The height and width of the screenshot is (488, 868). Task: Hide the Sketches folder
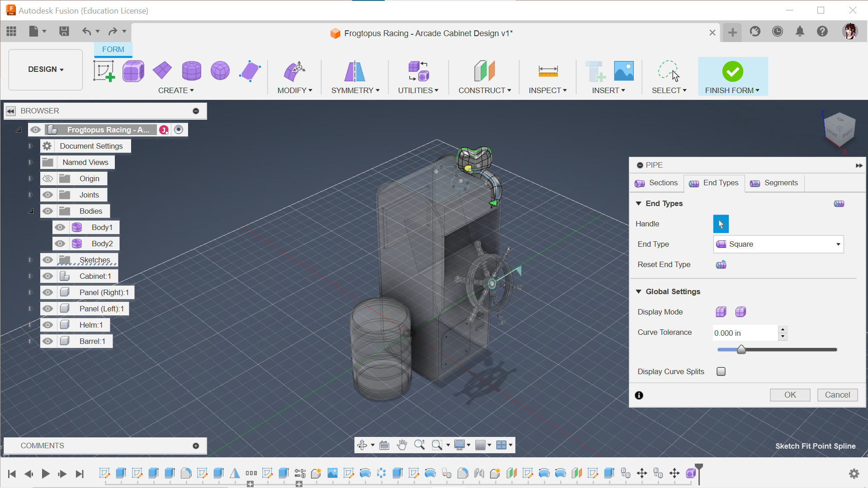47,260
